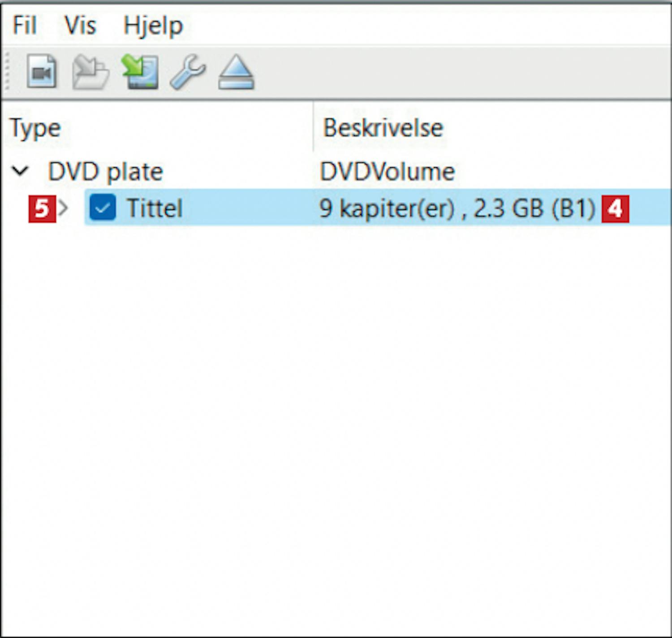Image resolution: width=672 pixels, height=638 pixels.
Task: Click the backup disc icon with green arrow
Action: point(140,71)
